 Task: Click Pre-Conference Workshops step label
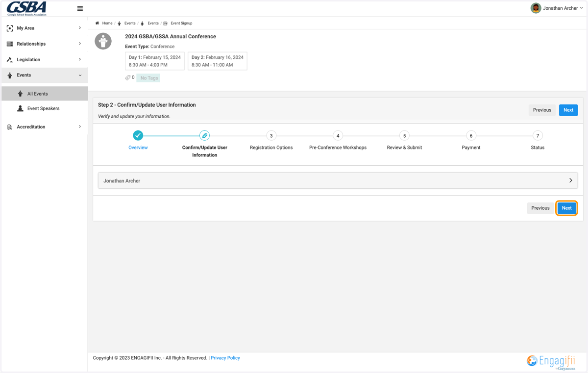[338, 148]
